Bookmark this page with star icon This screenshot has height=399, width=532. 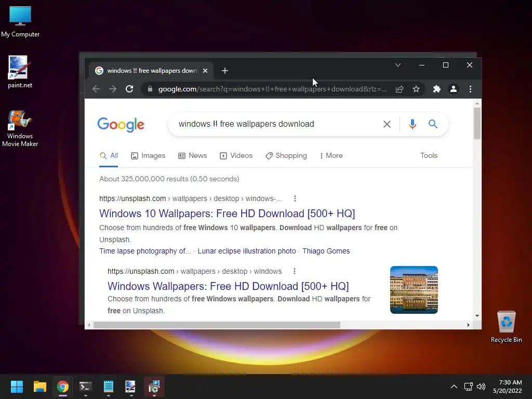416,89
